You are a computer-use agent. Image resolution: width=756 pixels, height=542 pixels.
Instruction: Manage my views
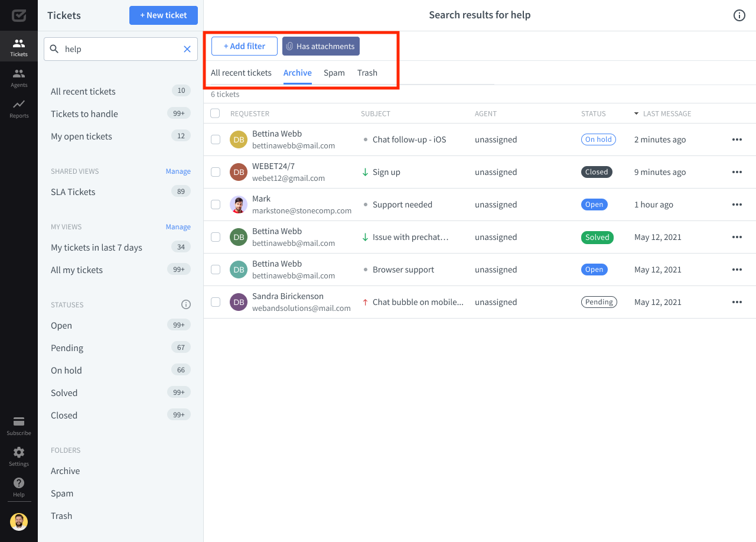(178, 227)
